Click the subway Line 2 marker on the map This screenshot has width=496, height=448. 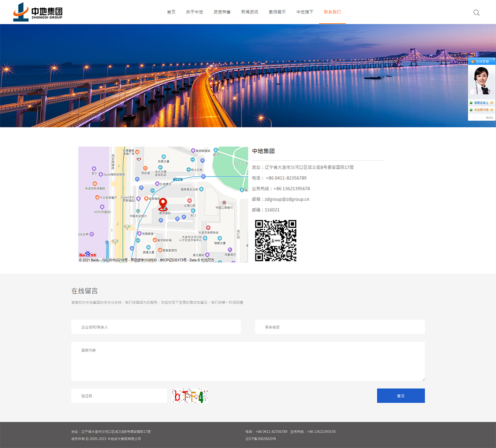[x=178, y=180]
